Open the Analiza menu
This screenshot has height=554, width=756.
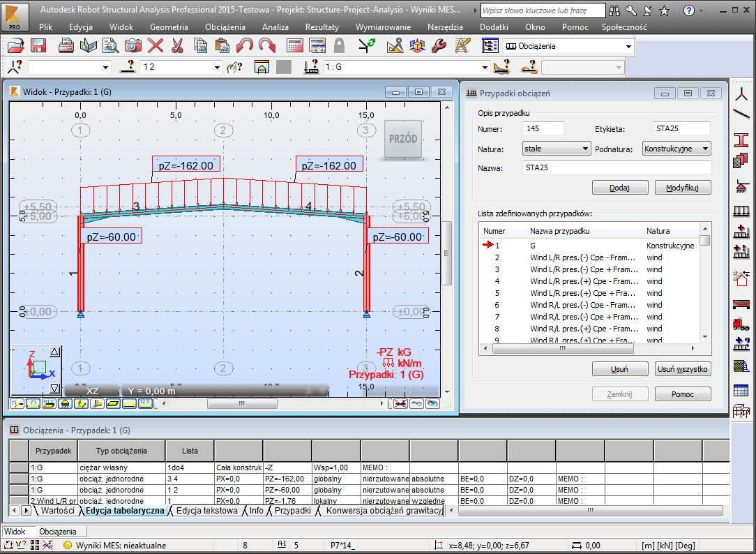coord(275,27)
